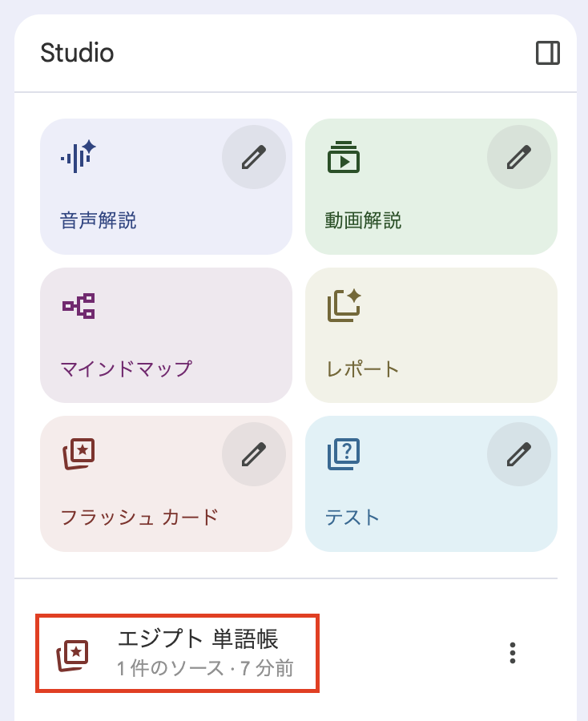Screen dimensions: 588x721
Task: Edit 音声解説 settings with pencil button
Action: (x=253, y=156)
